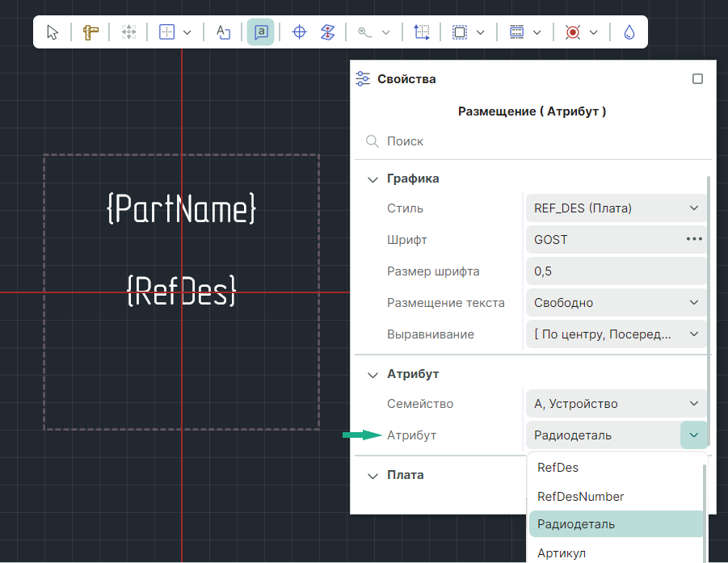Expand the Плата section
728x563 pixels.
(x=372, y=476)
